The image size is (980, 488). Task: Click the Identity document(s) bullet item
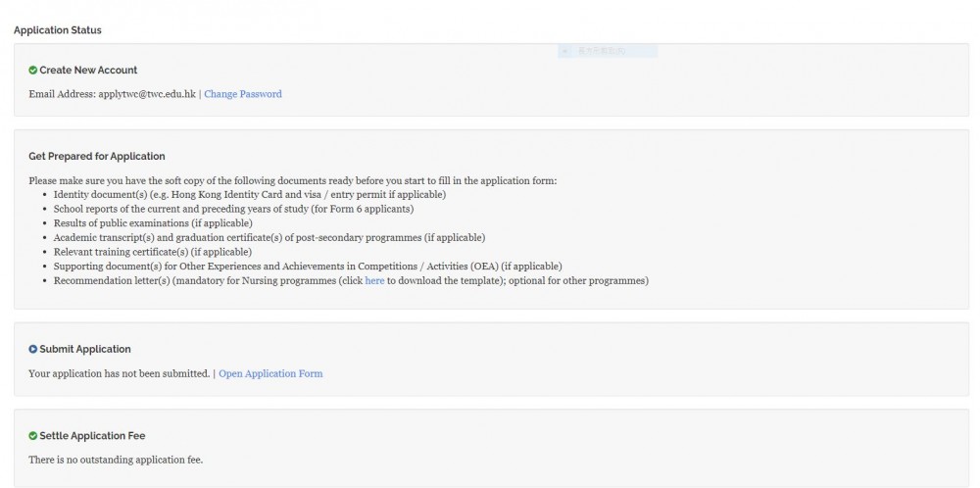249,194
